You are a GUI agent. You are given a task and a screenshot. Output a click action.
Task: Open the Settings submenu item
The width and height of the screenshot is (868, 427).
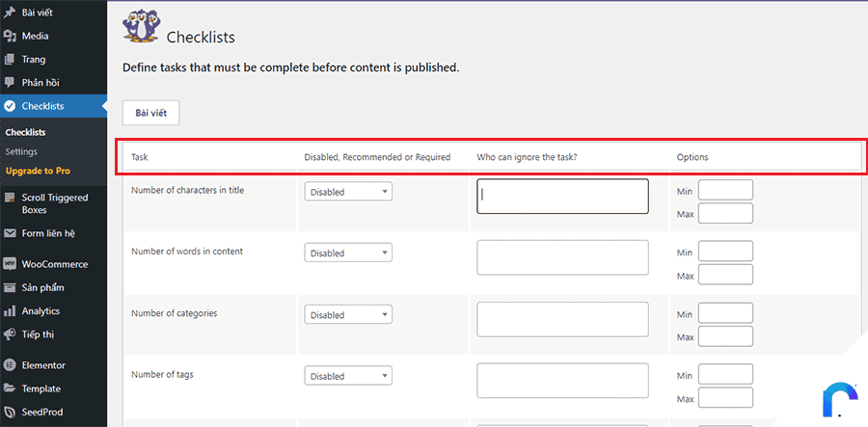pos(21,151)
